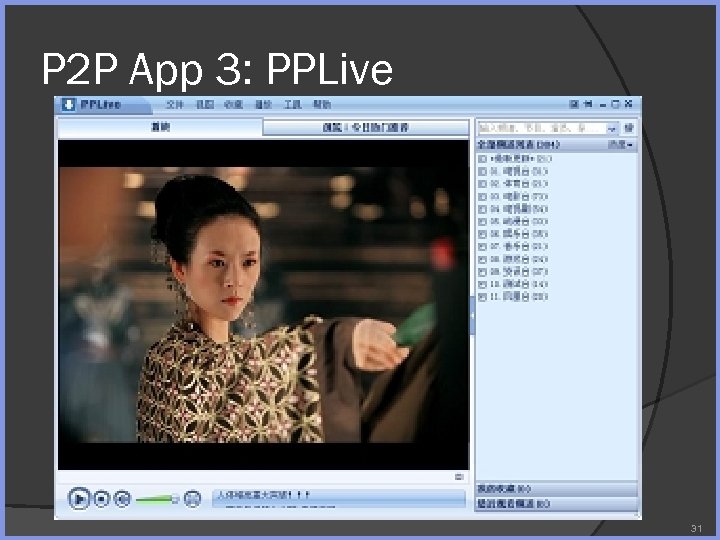Expand channel category row 05

[482, 221]
